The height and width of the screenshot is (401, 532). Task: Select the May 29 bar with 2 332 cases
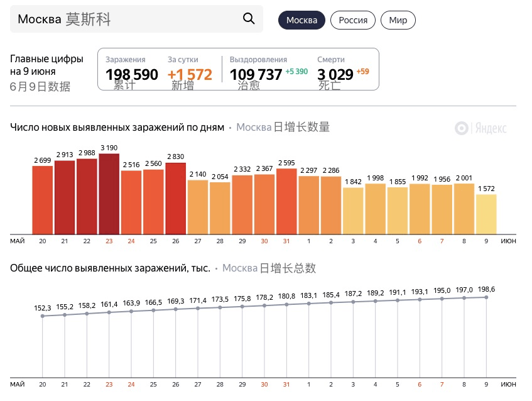pyautogui.click(x=242, y=205)
